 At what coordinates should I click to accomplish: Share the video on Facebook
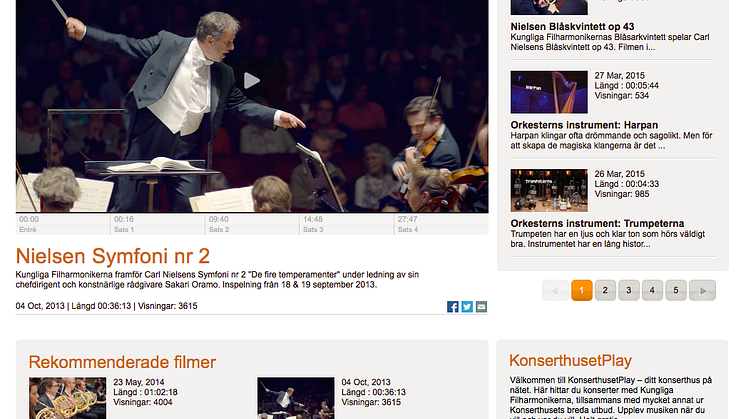pyautogui.click(x=452, y=307)
